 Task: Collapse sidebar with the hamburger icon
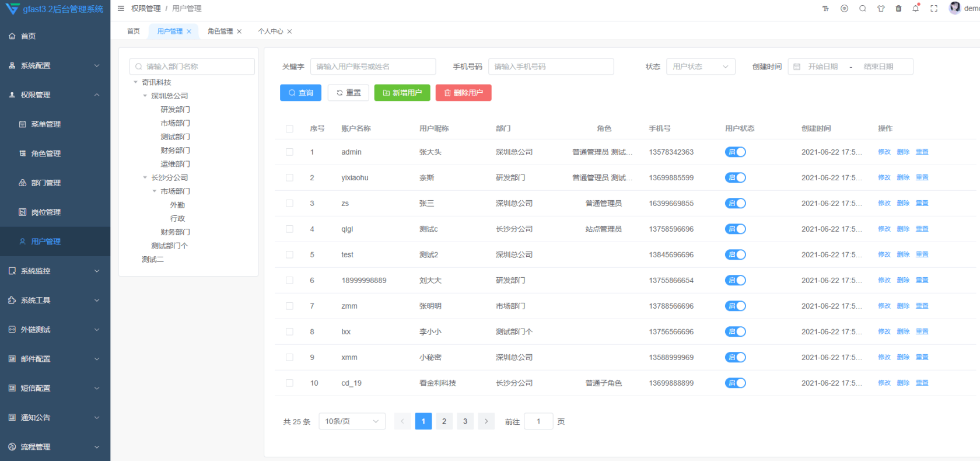tap(121, 9)
